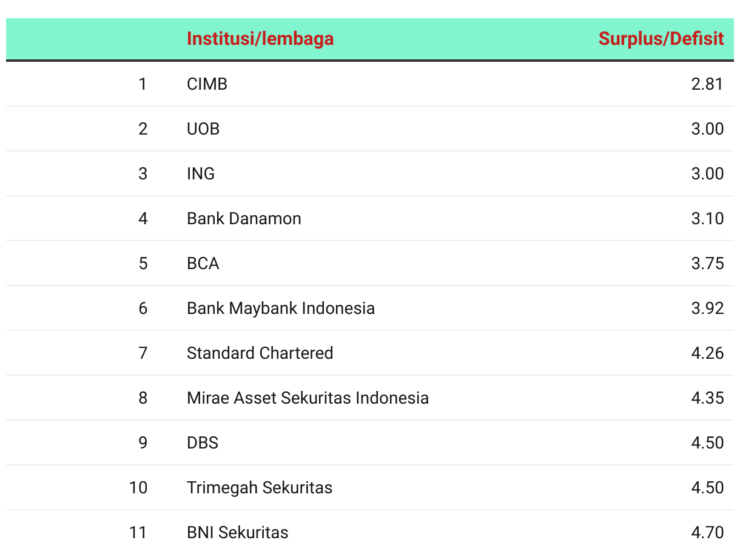
Task: Click the Surplus/Defisit column header
Action: click(661, 39)
